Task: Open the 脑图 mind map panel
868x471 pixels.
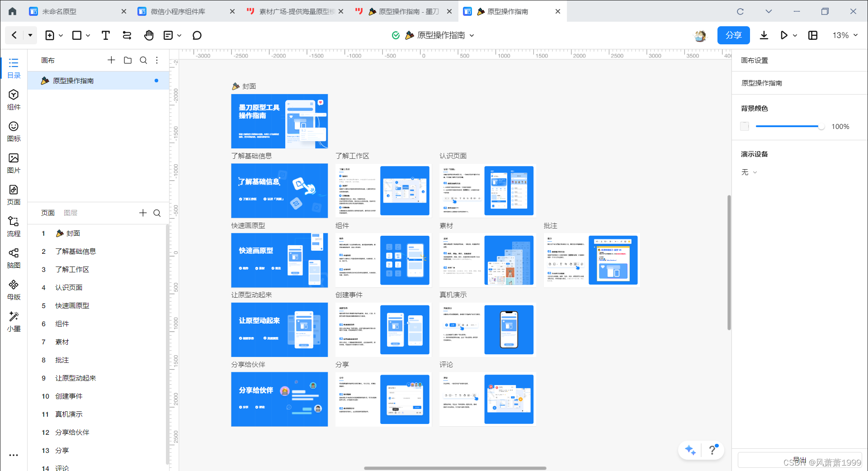Action: tap(14, 258)
